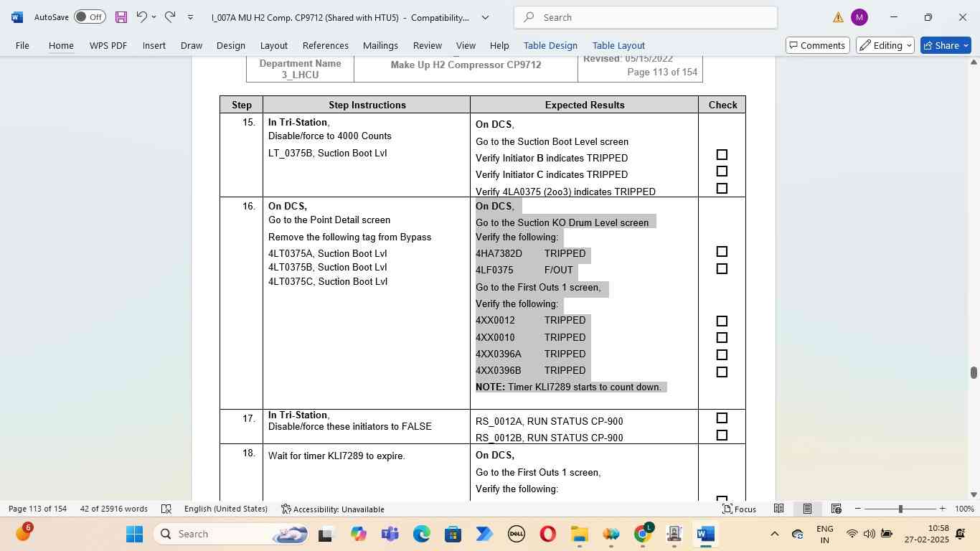This screenshot has width=980, height=551.
Task: Check the box for Initiator C indicates TRIPPED
Action: click(x=722, y=171)
